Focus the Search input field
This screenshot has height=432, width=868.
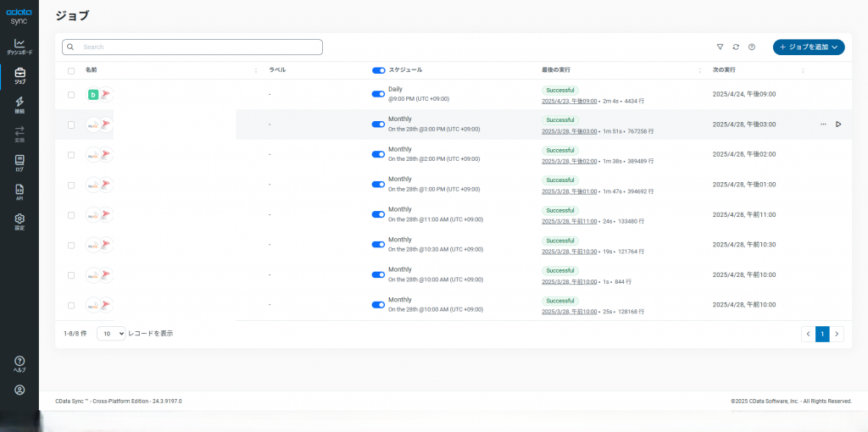(192, 47)
